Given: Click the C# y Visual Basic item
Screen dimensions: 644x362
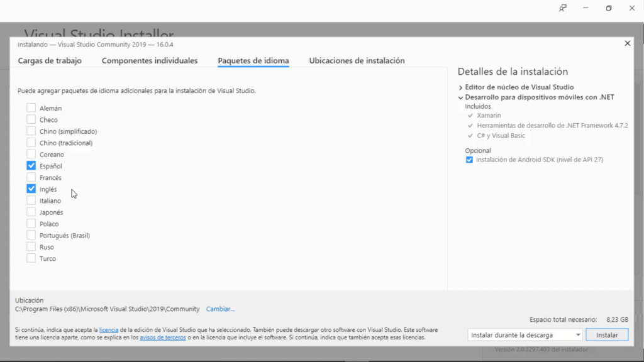Looking at the screenshot, I should (x=501, y=136).
